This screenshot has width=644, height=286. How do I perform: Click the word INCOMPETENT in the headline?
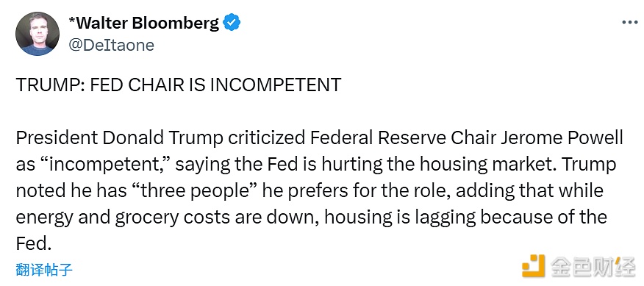coord(276,85)
